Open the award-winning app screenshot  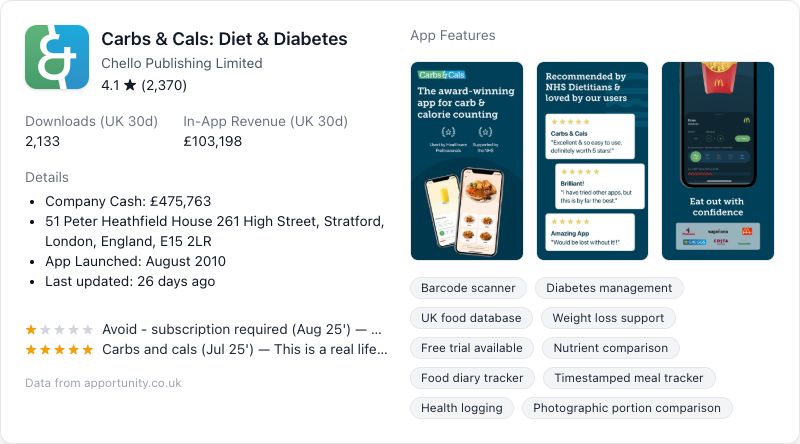click(467, 161)
